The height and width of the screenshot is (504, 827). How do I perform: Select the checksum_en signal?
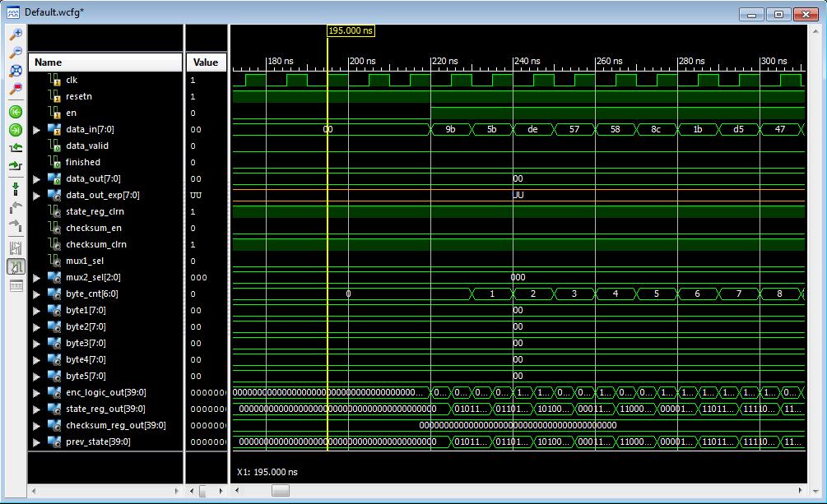tap(94, 229)
